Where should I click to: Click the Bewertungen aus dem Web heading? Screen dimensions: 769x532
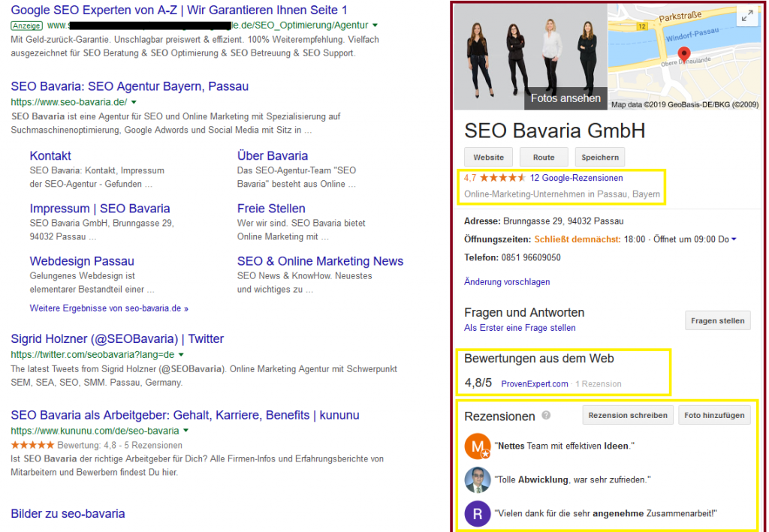pyautogui.click(x=539, y=358)
